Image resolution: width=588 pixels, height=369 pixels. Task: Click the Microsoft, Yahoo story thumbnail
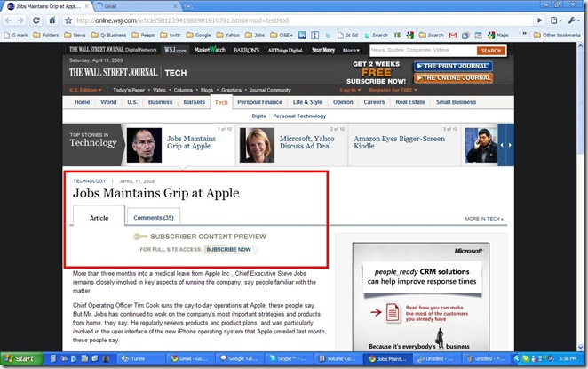click(257, 145)
